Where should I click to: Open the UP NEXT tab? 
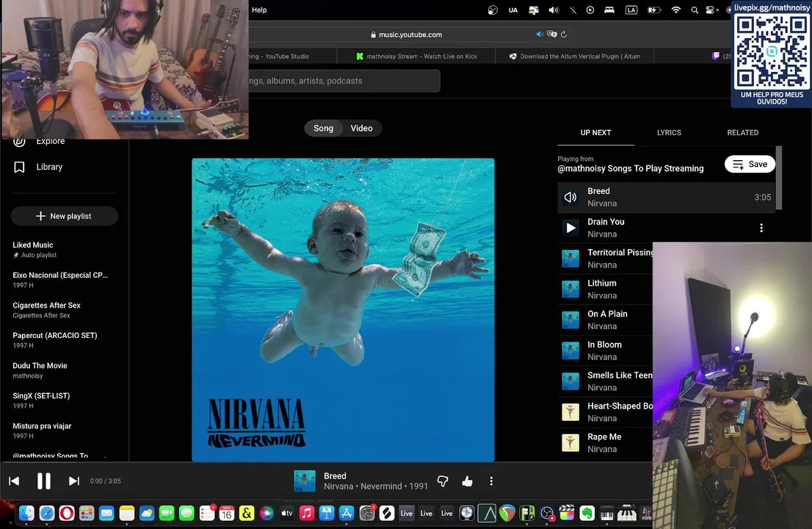[595, 133]
